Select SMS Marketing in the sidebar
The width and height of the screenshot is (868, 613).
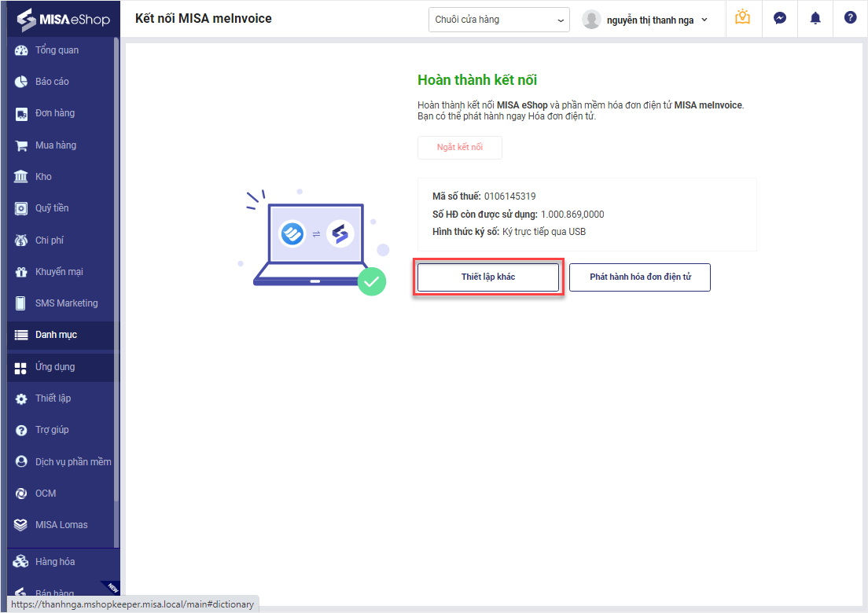tap(66, 303)
